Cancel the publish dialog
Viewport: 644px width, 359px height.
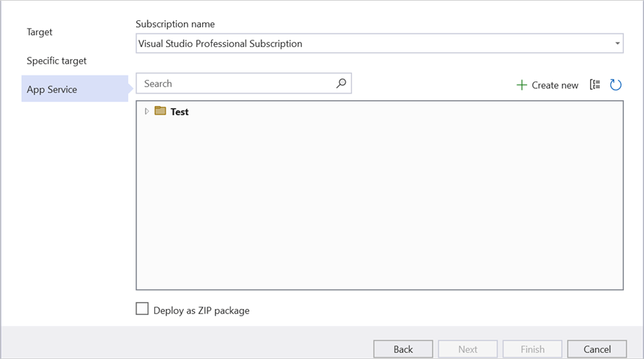tap(597, 349)
